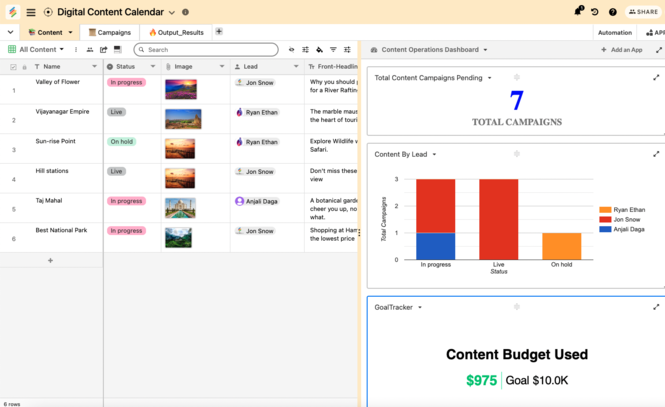Click the help question mark icon
The height and width of the screenshot is (407, 665).
click(x=612, y=12)
